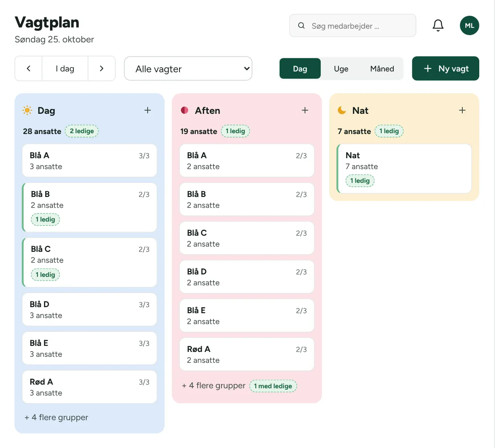The image size is (495, 448).
Task: Switch to Måned view
Action: click(382, 69)
